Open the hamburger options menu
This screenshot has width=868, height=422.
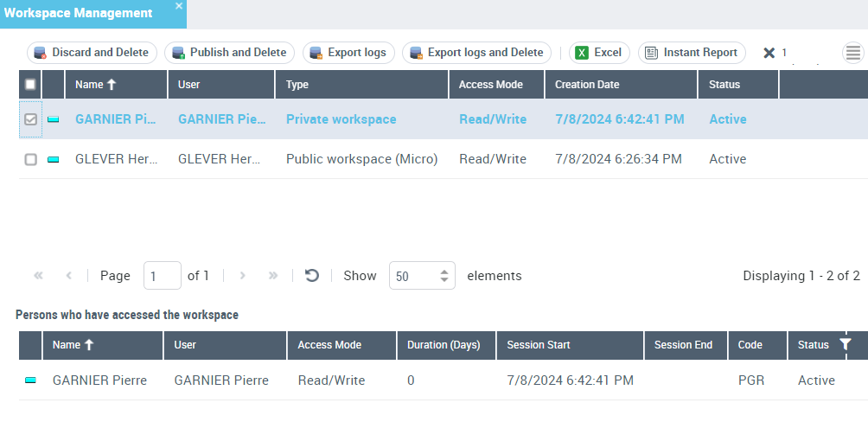tap(852, 53)
